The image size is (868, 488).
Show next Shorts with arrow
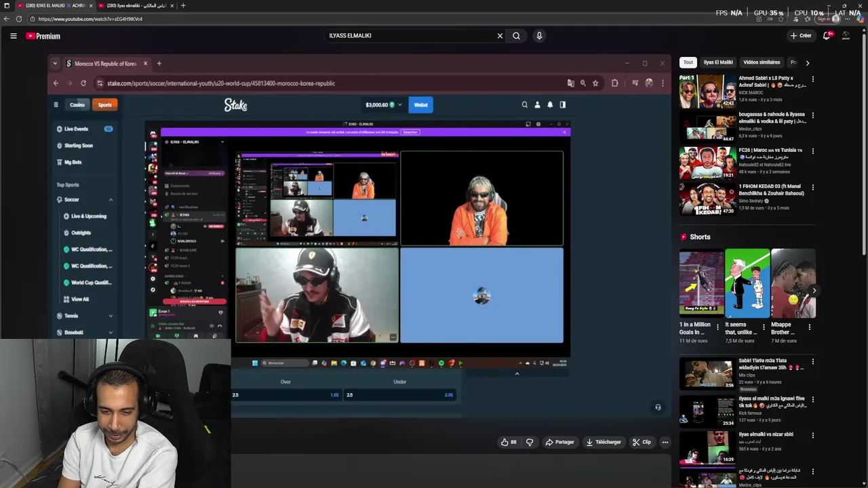814,291
